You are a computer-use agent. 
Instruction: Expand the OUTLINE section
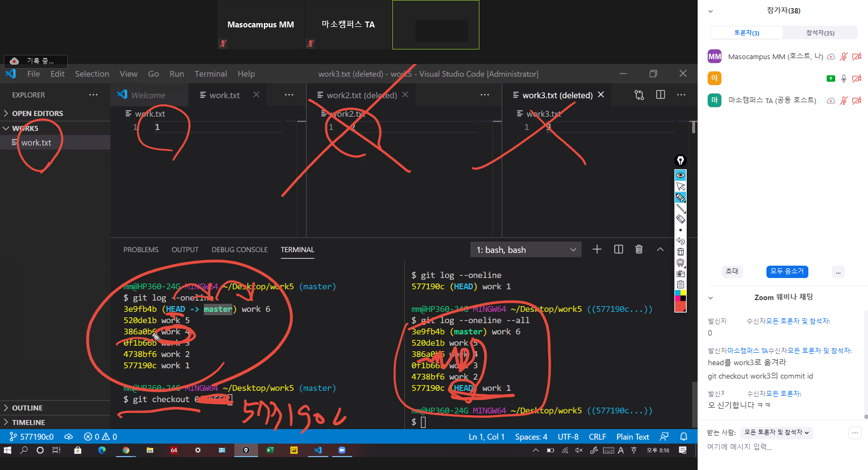click(x=27, y=408)
